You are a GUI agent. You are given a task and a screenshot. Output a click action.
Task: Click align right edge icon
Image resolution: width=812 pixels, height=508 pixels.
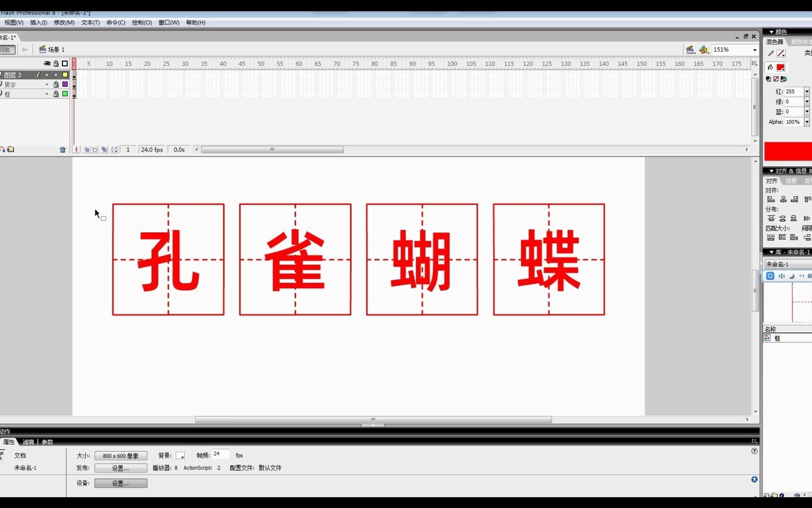click(794, 199)
